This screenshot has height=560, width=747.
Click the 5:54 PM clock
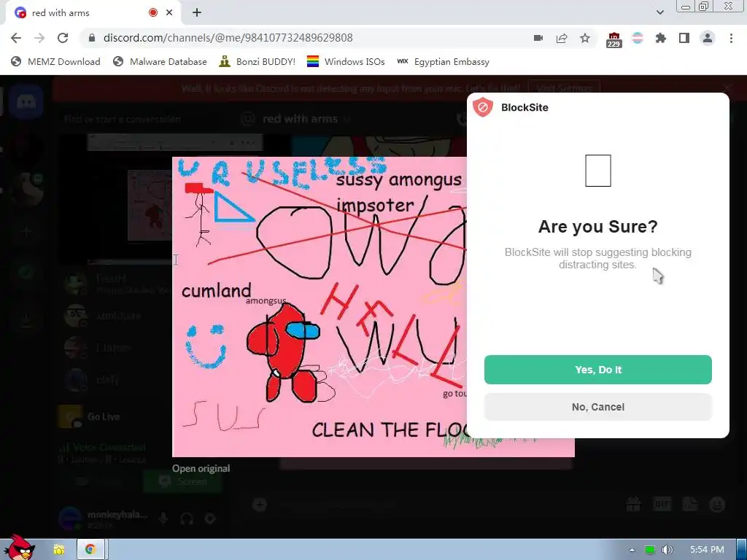click(707, 550)
